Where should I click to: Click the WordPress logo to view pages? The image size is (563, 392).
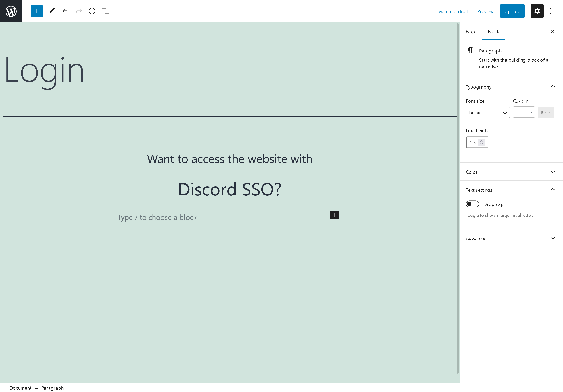pyautogui.click(x=11, y=11)
